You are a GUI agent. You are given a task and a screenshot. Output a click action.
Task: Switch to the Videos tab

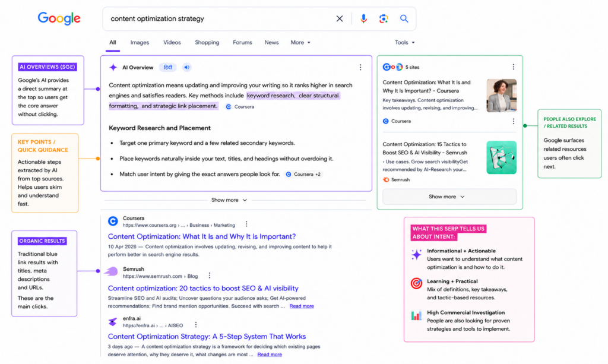(x=172, y=42)
